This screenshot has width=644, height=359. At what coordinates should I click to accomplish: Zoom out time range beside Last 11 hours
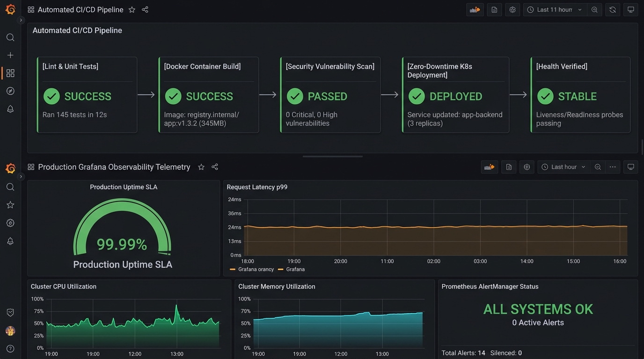coord(594,10)
